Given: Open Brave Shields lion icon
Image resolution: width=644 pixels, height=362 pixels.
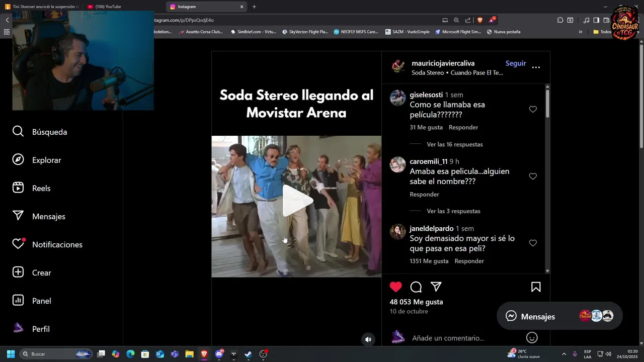Looking at the screenshot, I should point(480,20).
